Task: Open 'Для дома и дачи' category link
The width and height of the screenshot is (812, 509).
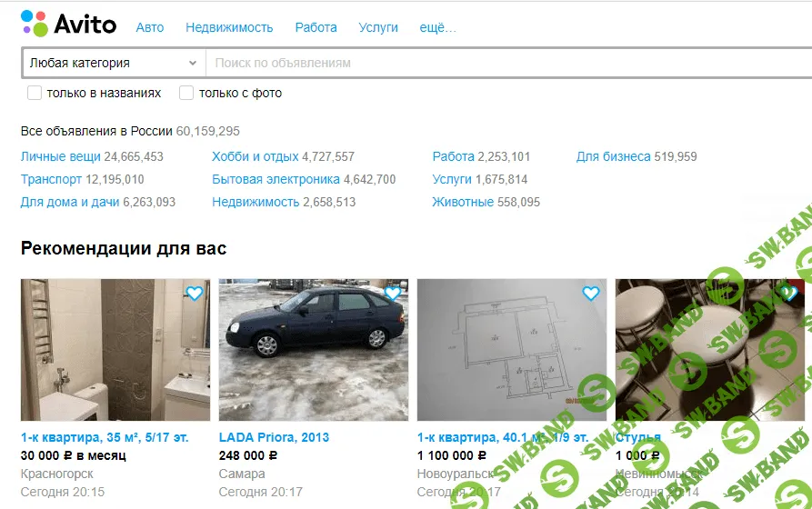Action: (x=70, y=202)
